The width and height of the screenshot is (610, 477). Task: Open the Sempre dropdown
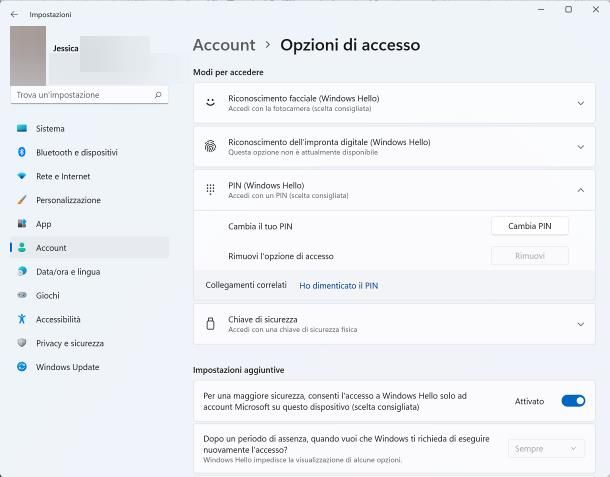546,449
